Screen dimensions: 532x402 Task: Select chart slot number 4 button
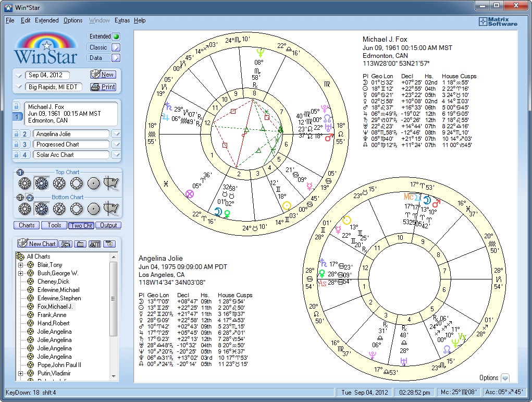point(24,155)
